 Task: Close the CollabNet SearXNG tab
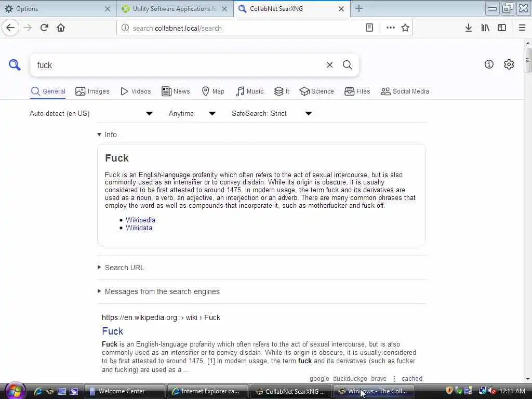(x=341, y=9)
